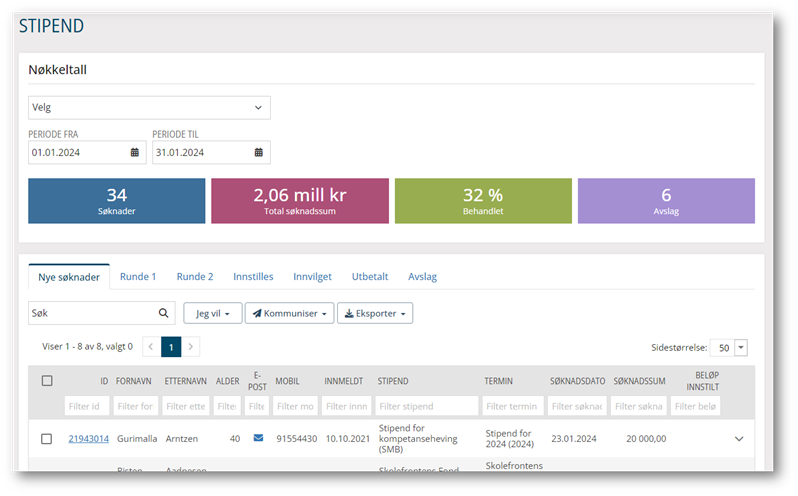Screen dimensions: 798x496
Task: Switch to Nye søknader tab
Action: [x=69, y=277]
